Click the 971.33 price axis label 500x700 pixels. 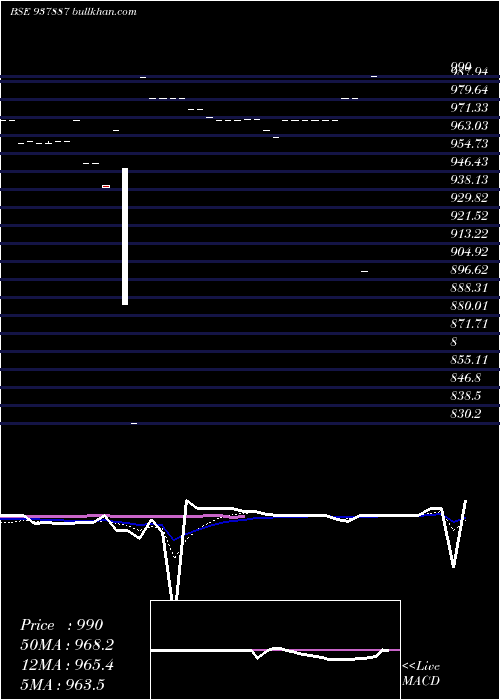(469, 108)
